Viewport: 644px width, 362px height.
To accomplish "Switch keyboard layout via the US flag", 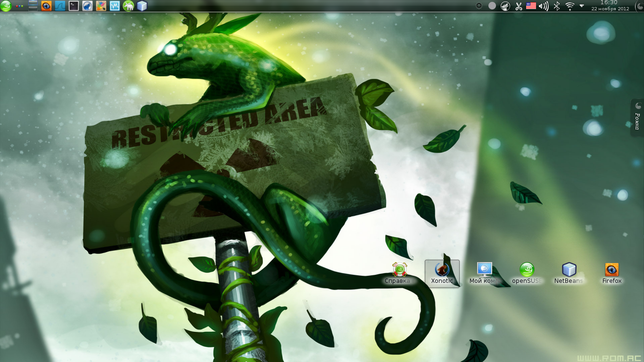I will pyautogui.click(x=531, y=6).
